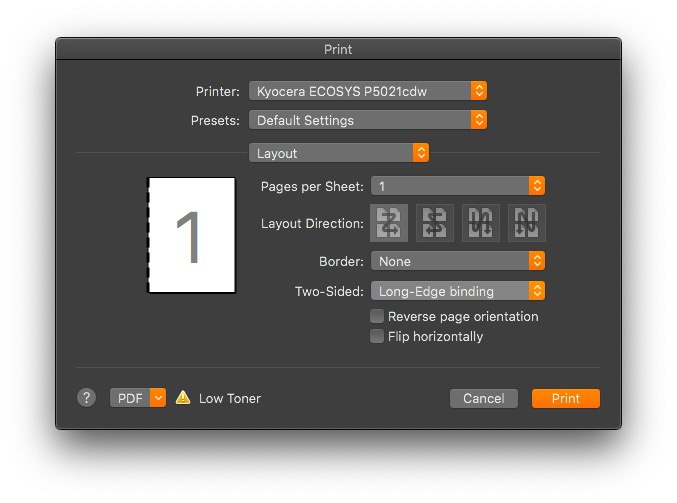
Task: Click the Low Toner warning triangle icon
Action: 183,398
